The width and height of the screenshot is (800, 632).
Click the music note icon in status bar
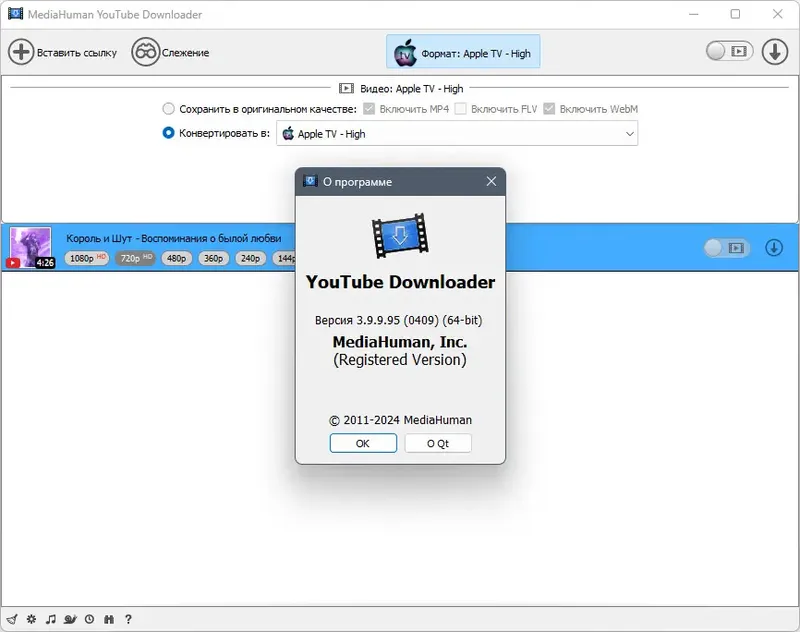(51, 619)
